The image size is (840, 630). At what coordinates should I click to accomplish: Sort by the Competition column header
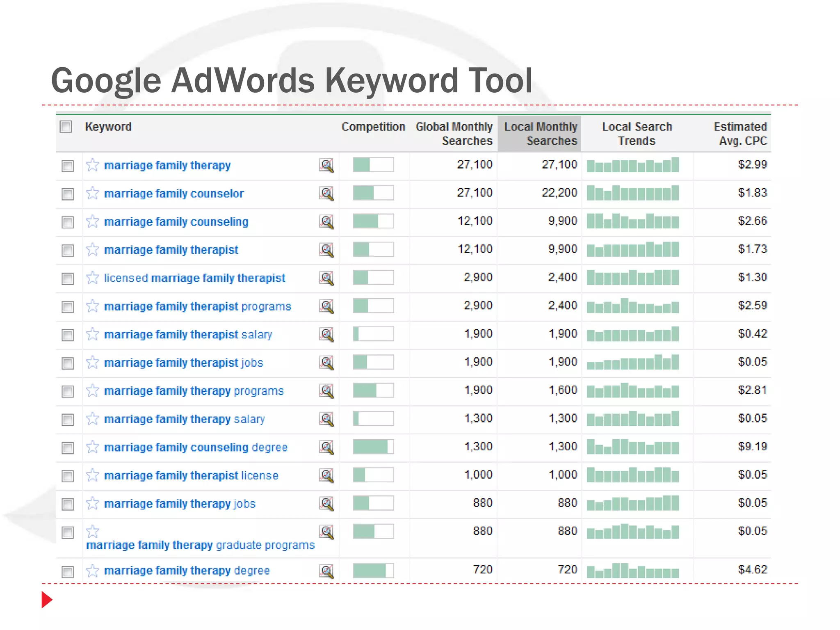tap(373, 127)
